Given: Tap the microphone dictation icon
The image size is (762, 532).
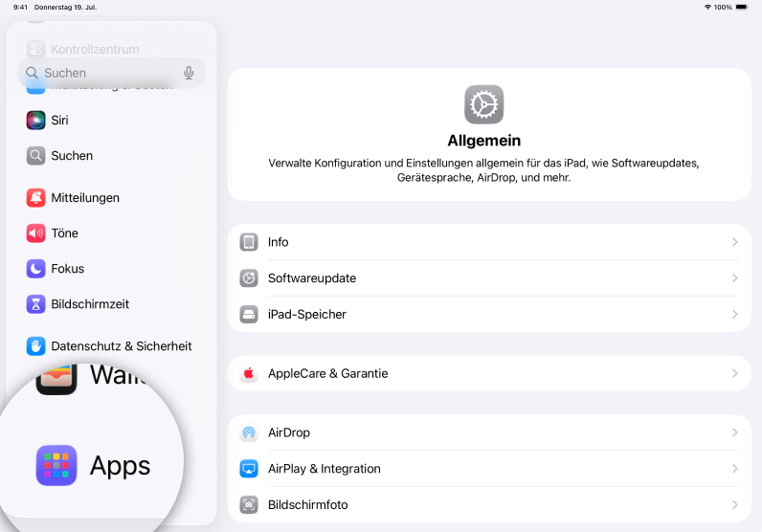Looking at the screenshot, I should [189, 73].
